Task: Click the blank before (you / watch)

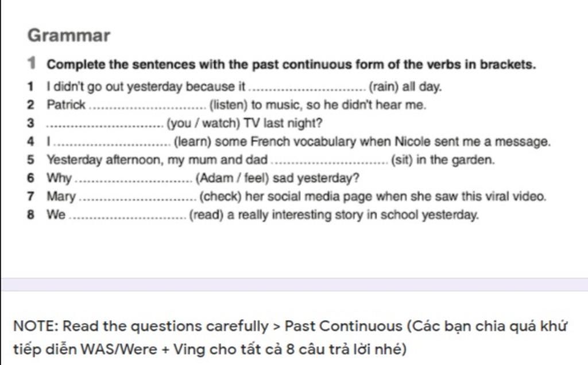Action: [105, 125]
